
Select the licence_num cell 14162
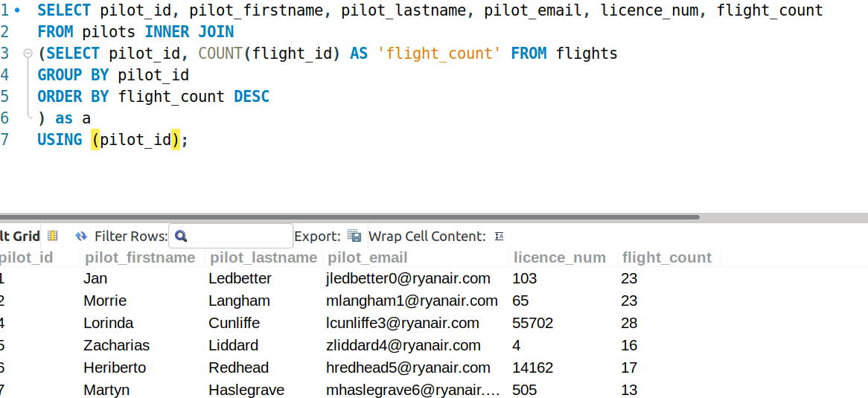tap(532, 367)
